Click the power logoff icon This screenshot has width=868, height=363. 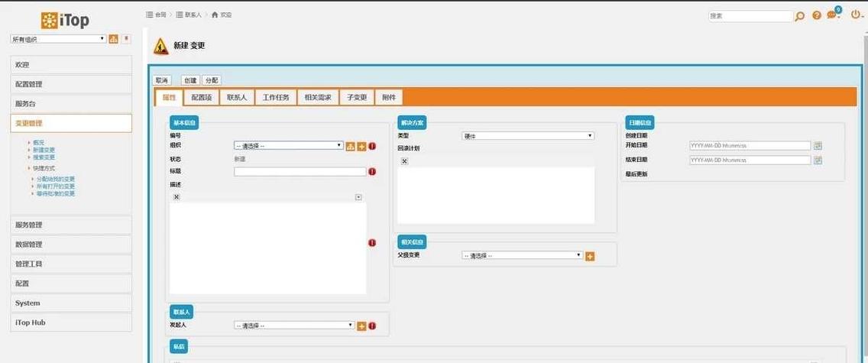tap(855, 15)
